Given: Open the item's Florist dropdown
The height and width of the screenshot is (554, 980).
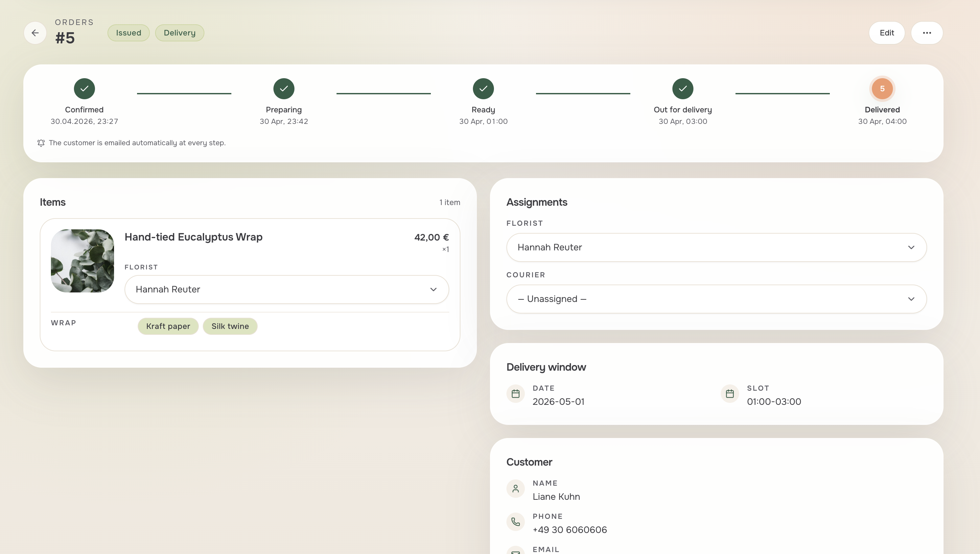Looking at the screenshot, I should [x=287, y=289].
